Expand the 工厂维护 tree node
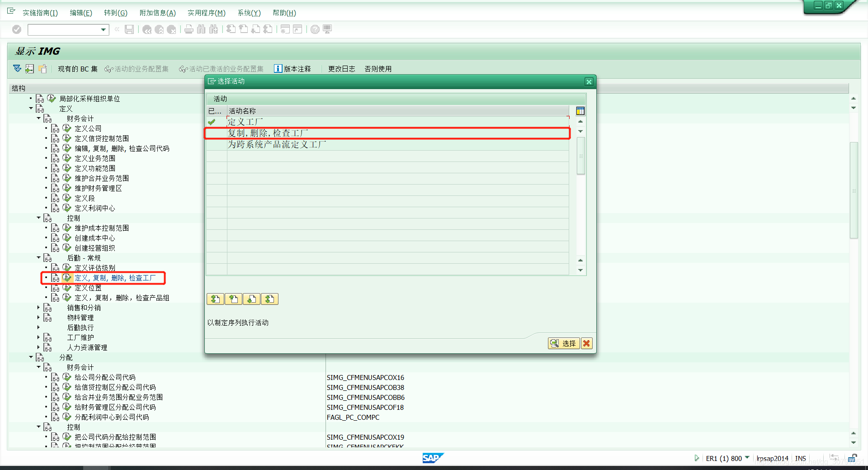The width and height of the screenshot is (868, 470). pos(38,337)
